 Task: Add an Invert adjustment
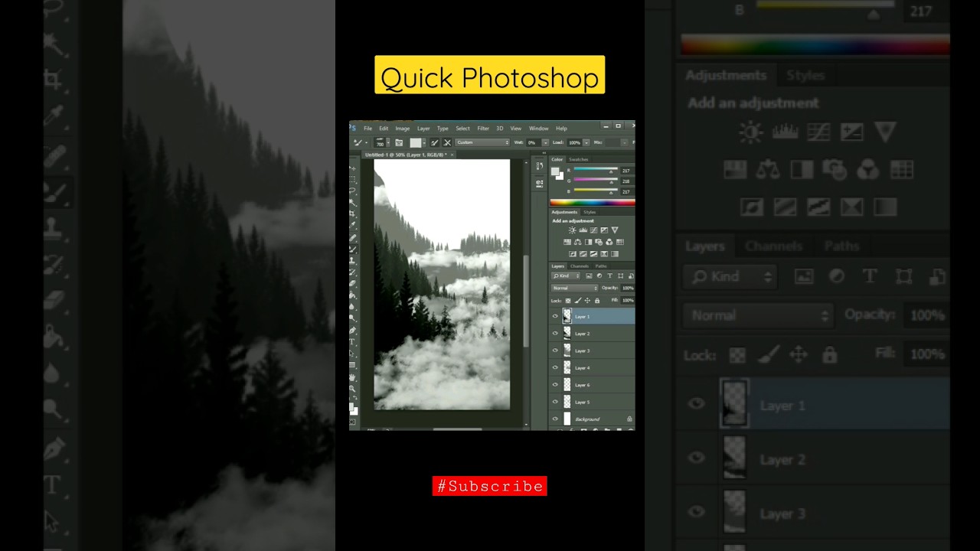pyautogui.click(x=573, y=253)
